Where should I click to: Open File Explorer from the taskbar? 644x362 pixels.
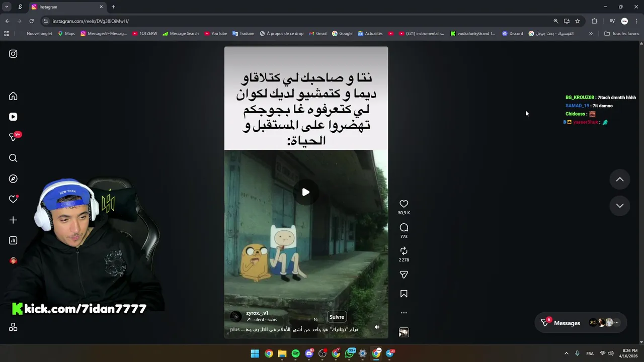coord(282,353)
